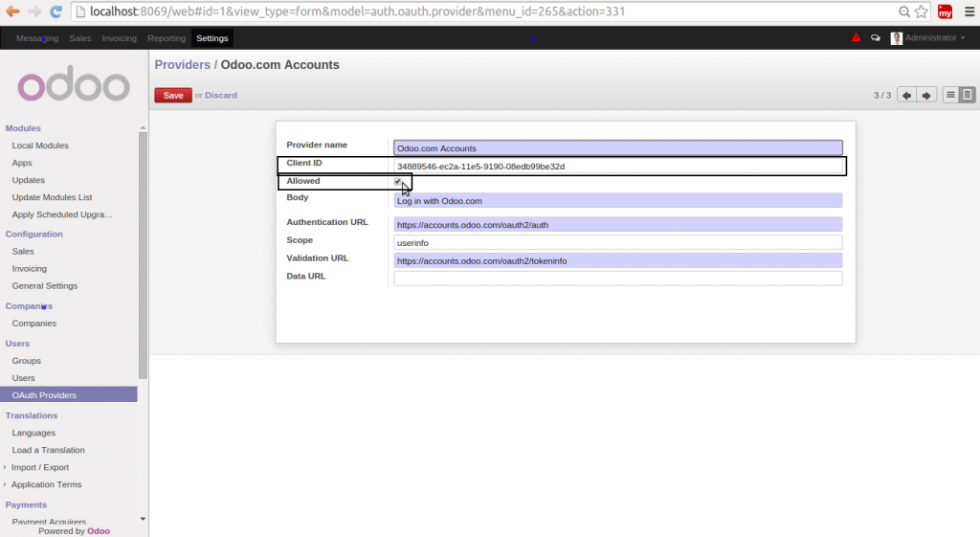Open Local Modules
The height and width of the screenshot is (537, 980).
pyautogui.click(x=40, y=145)
